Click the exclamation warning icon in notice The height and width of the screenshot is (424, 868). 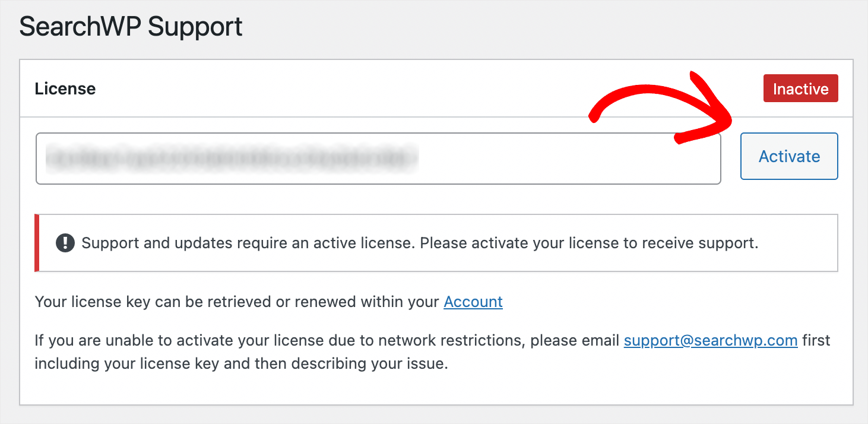click(x=65, y=243)
